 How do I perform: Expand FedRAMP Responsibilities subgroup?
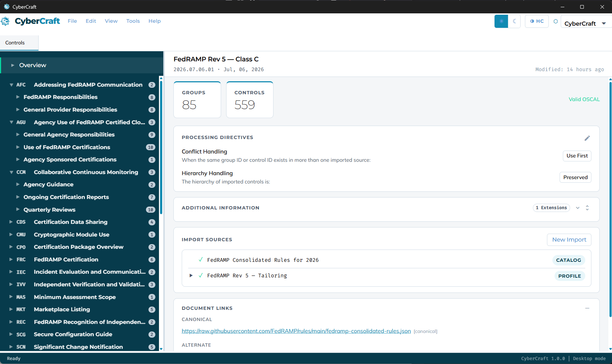18,97
